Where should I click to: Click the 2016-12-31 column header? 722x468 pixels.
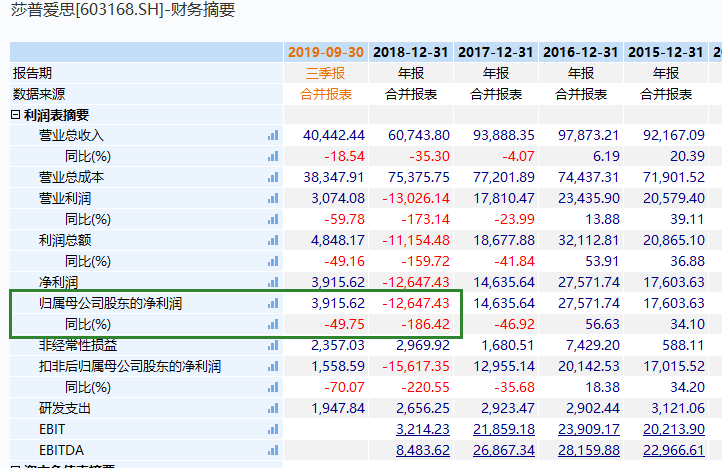pyautogui.click(x=581, y=52)
